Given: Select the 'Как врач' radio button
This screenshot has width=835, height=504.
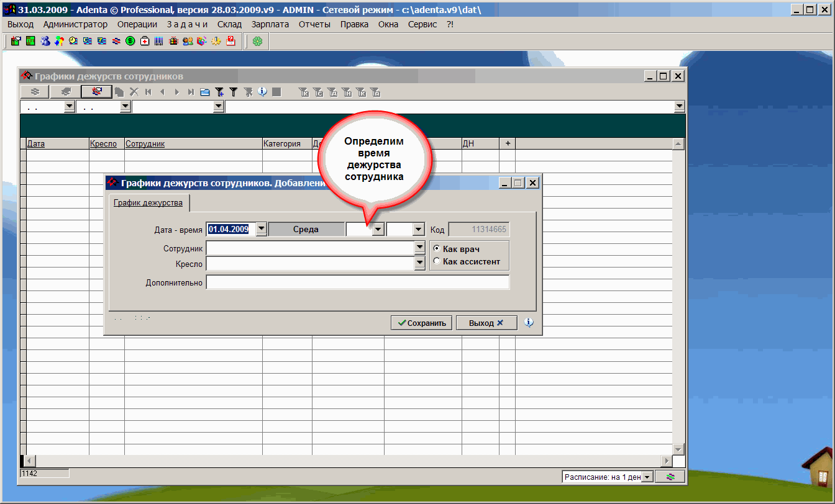Looking at the screenshot, I should pyautogui.click(x=437, y=249).
